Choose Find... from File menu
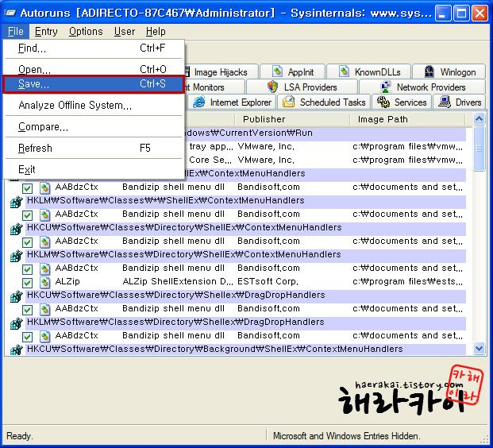This screenshot has height=448, width=493. (94, 48)
